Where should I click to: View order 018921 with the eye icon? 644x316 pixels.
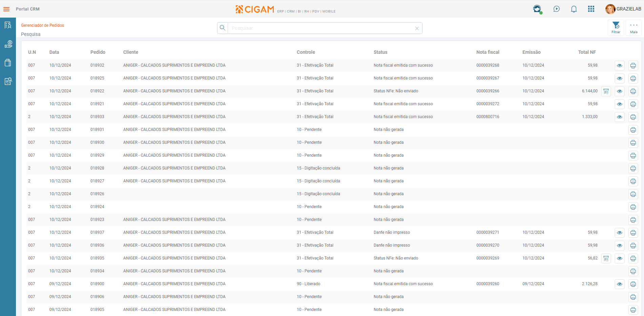pyautogui.click(x=620, y=104)
